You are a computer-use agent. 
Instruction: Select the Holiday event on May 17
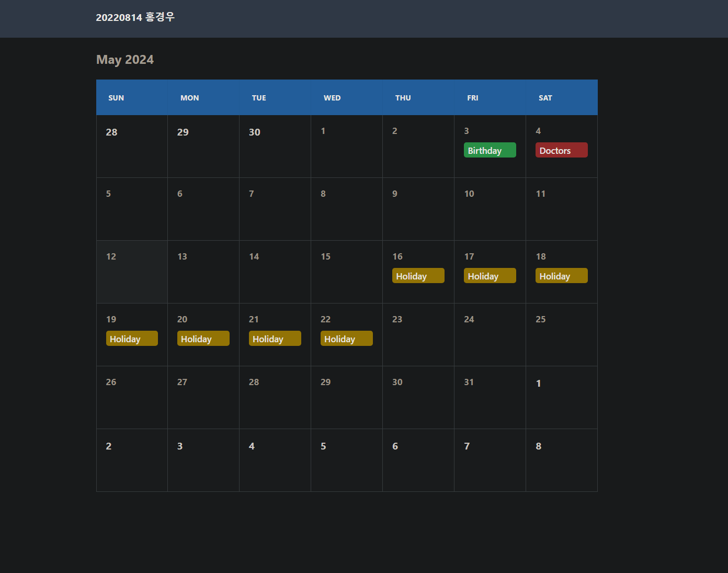pos(490,276)
